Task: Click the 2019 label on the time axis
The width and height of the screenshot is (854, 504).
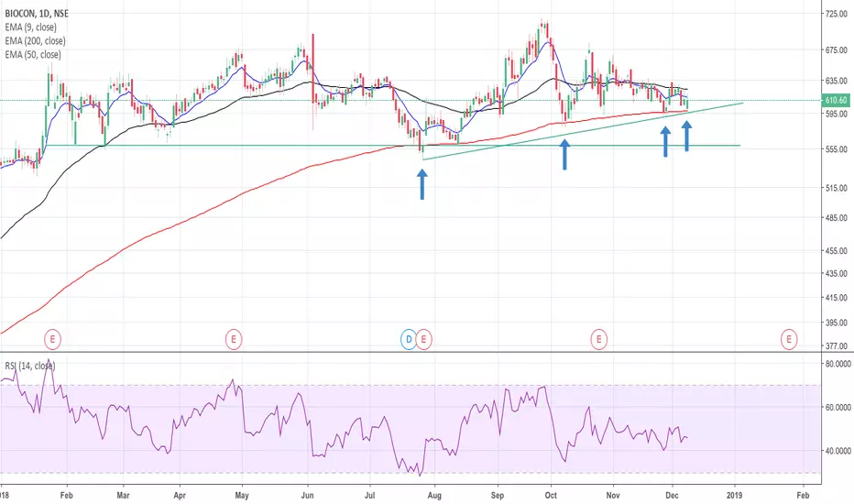Action: pyautogui.click(x=735, y=495)
